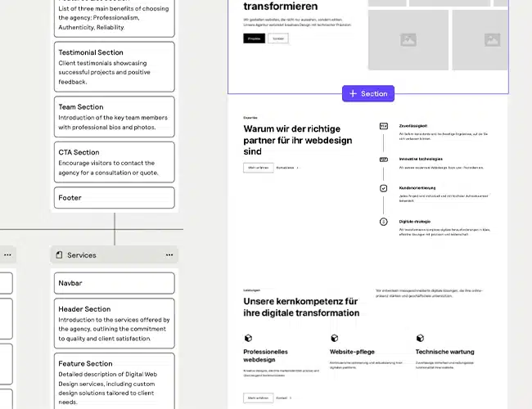
Task: Select the Team Section card
Action: [x=115, y=117]
